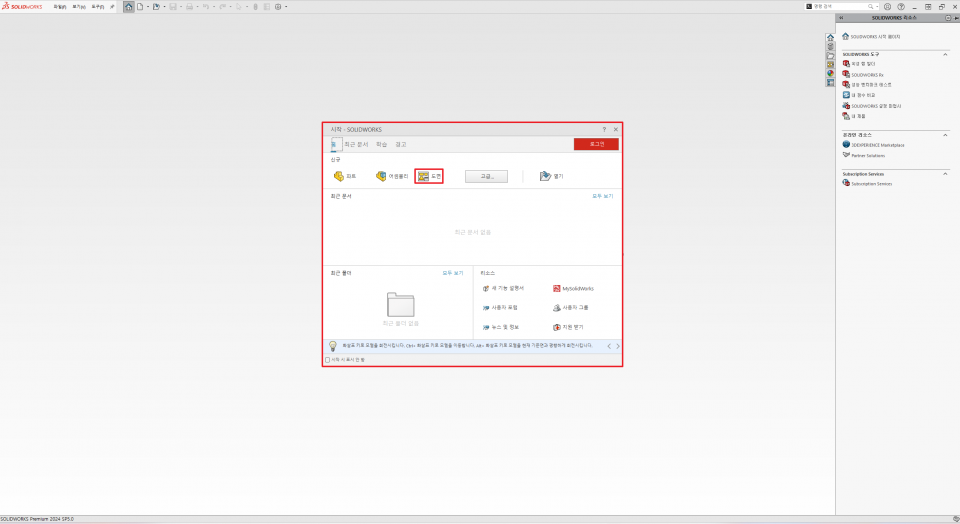The width and height of the screenshot is (960, 524).
Task: Click the status bar icon at the bottom right
Action: (956, 519)
